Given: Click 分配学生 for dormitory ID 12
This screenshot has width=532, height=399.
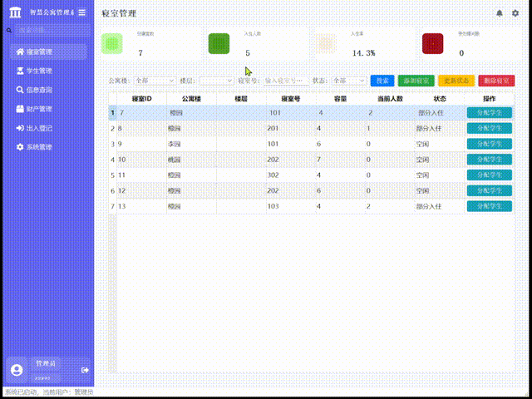Looking at the screenshot, I should 490,190.
